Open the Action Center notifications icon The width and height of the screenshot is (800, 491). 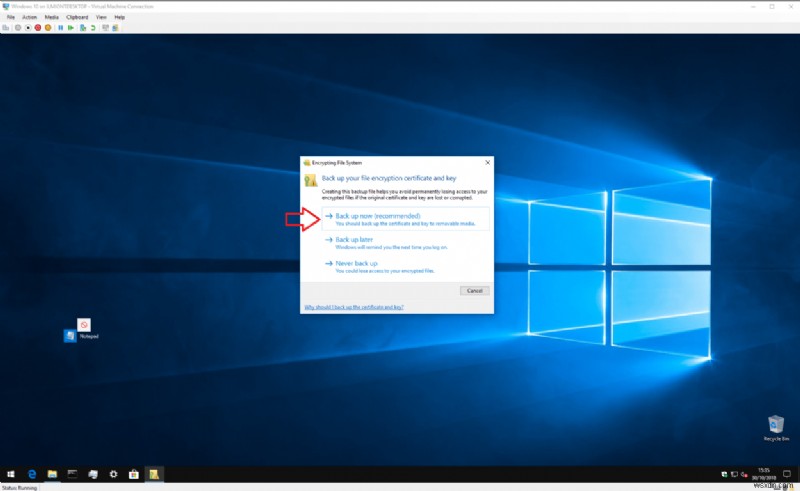(787, 474)
